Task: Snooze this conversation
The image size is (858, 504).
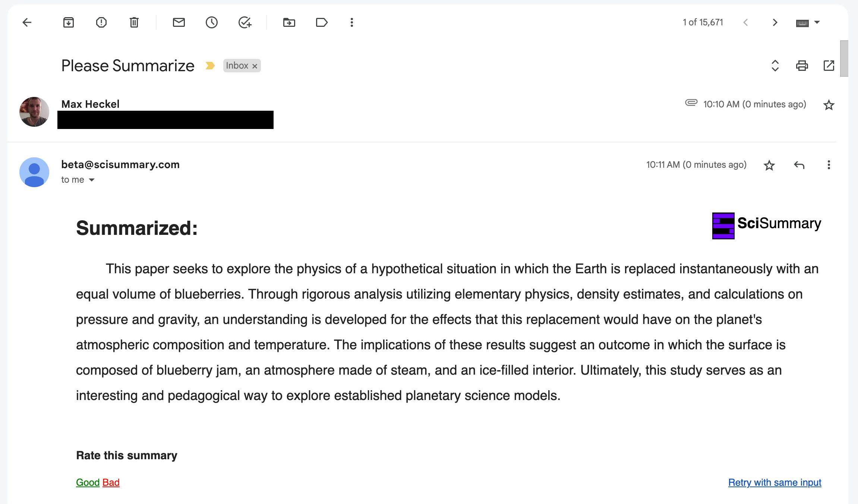Action: tap(212, 22)
